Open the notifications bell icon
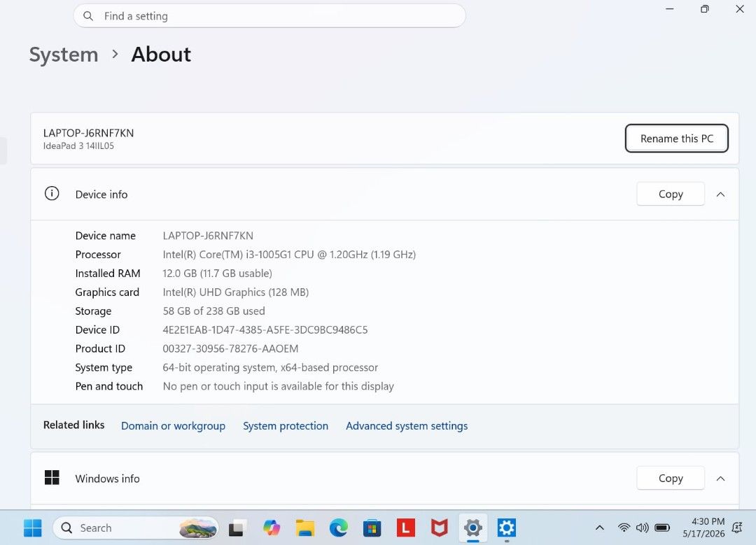Viewport: 756px width, 545px height. pyautogui.click(x=737, y=528)
